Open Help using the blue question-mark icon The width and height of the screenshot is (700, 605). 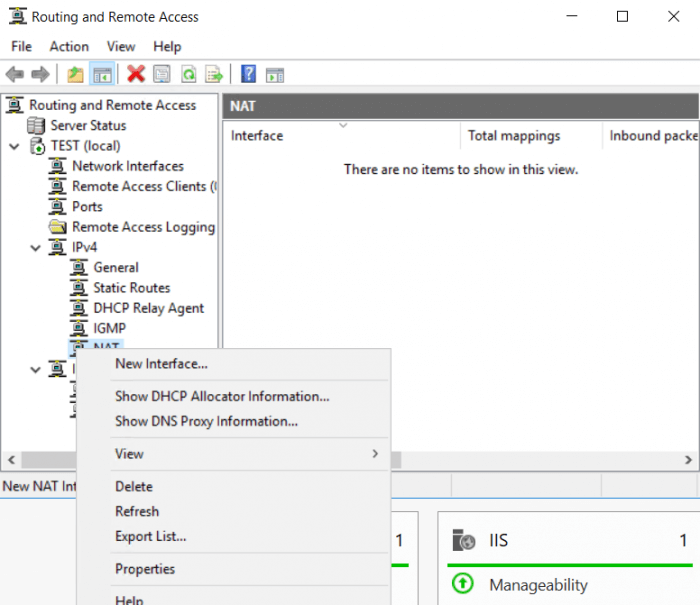tap(248, 74)
